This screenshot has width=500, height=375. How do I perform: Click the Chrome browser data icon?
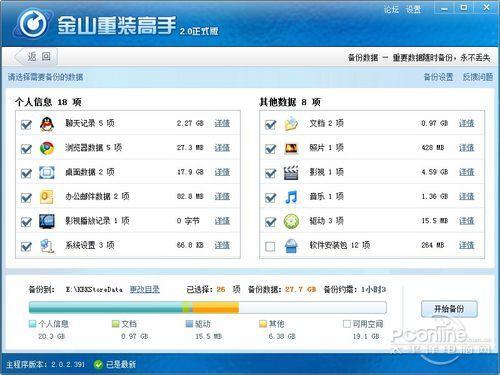tap(47, 148)
